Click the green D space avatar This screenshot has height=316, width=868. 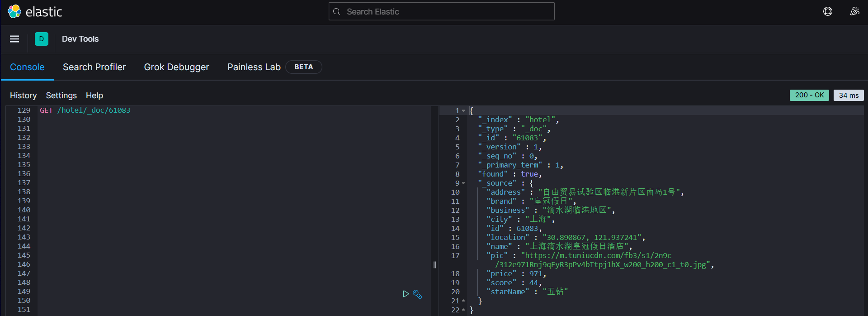[42, 39]
